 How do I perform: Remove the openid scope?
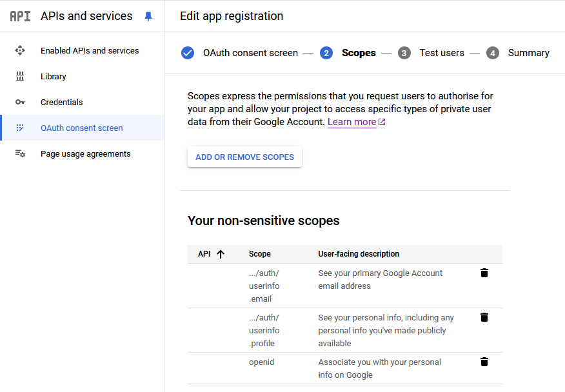coord(484,362)
